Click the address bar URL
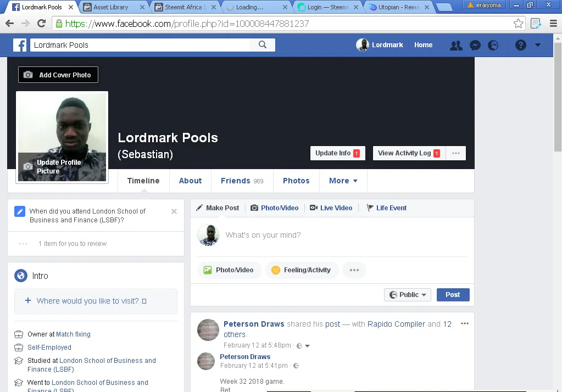The width and height of the screenshot is (562, 392). pos(187,24)
